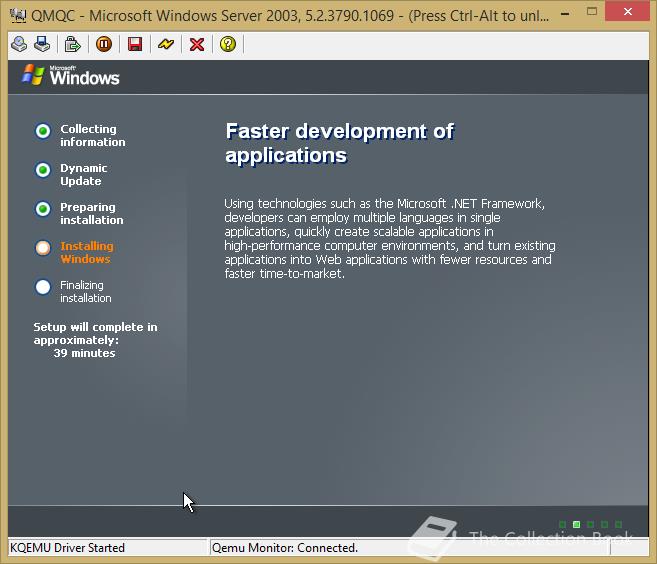
Task: Click the bright green setup progress indicator square
Action: [577, 524]
